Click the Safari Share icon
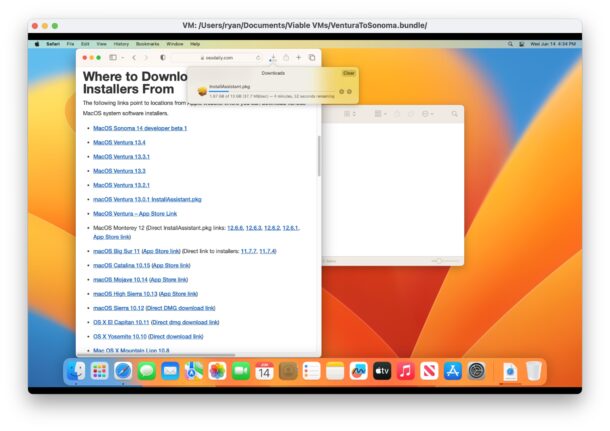The image size is (610, 431). pos(286,57)
